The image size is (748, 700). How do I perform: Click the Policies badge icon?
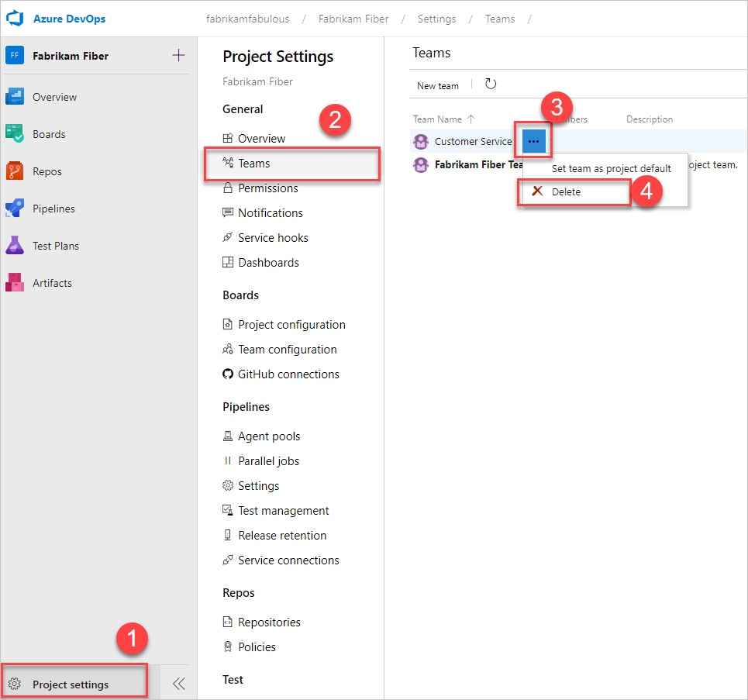point(228,646)
